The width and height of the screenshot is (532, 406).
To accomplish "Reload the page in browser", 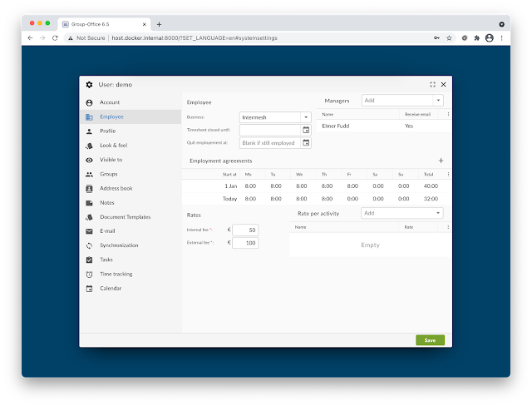I will (55, 38).
